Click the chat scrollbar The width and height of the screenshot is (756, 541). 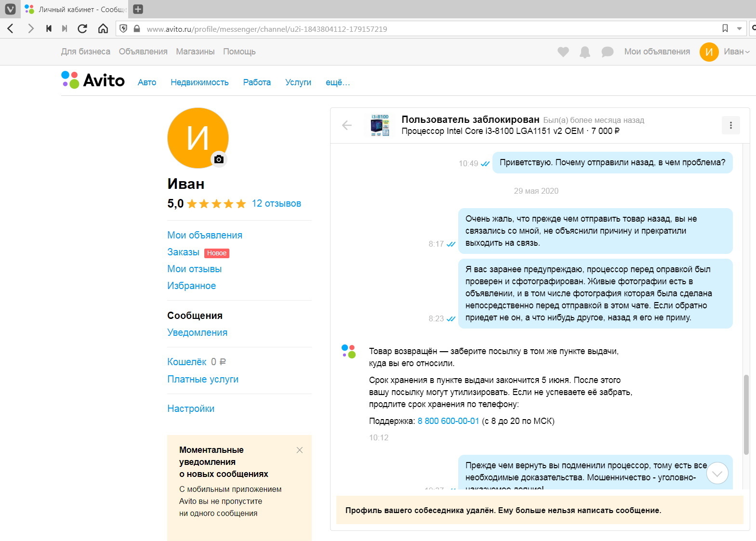point(746,414)
